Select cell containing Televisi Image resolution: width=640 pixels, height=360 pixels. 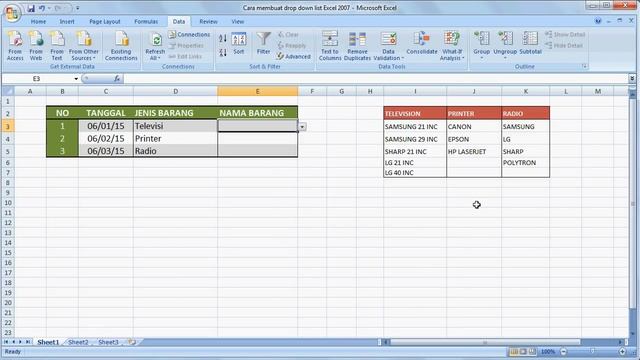(176, 126)
